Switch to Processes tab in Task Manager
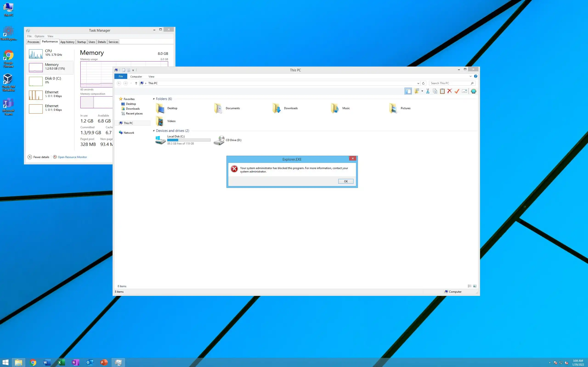 (33, 42)
